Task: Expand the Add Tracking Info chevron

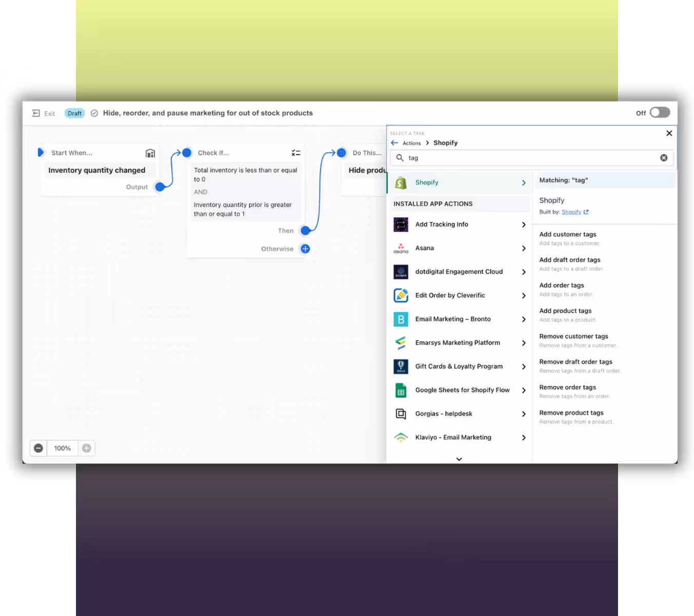Action: coord(524,225)
